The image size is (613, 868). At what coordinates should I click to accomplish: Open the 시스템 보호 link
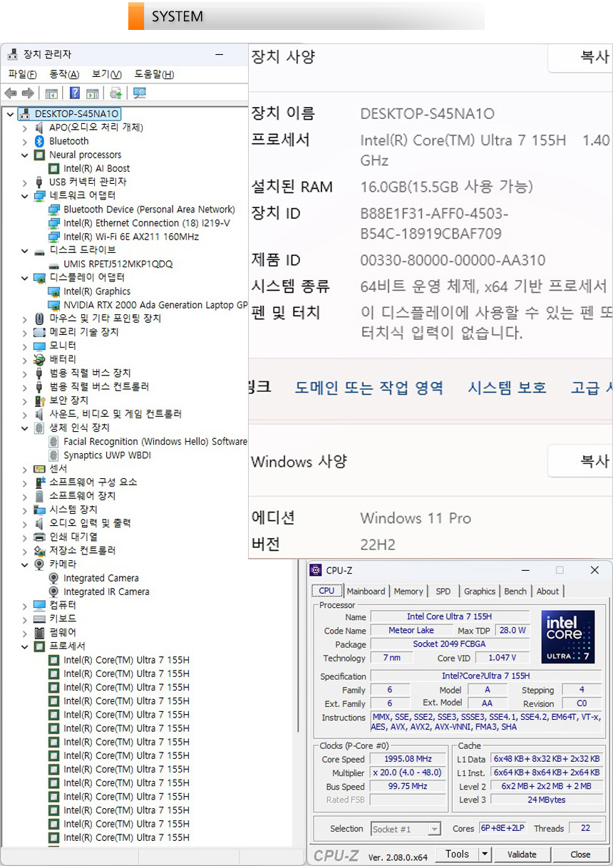point(507,388)
